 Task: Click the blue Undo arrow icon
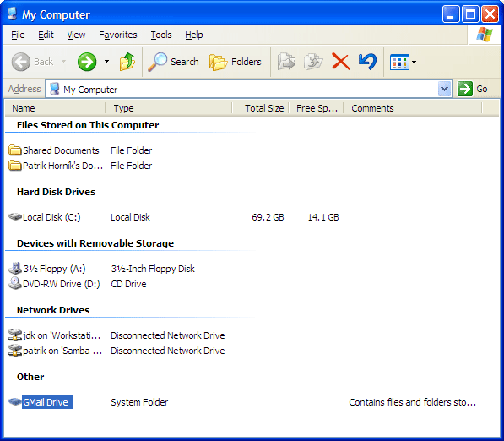point(367,62)
